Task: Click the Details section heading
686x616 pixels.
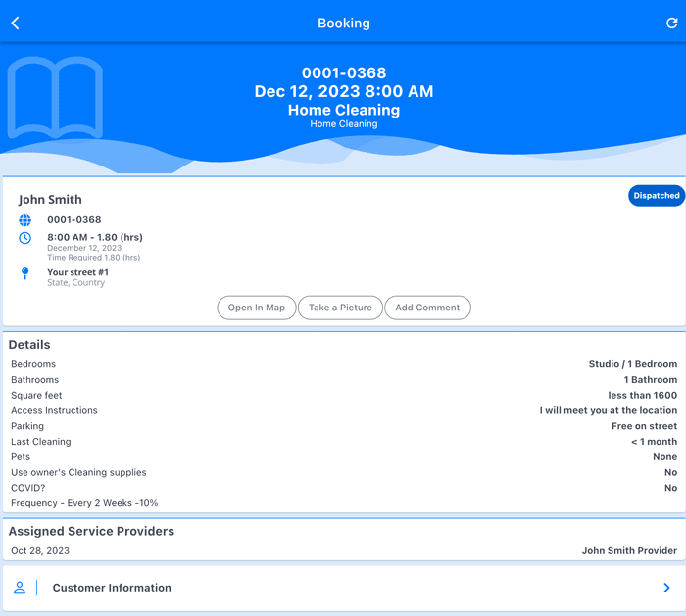Action: pyautogui.click(x=29, y=345)
